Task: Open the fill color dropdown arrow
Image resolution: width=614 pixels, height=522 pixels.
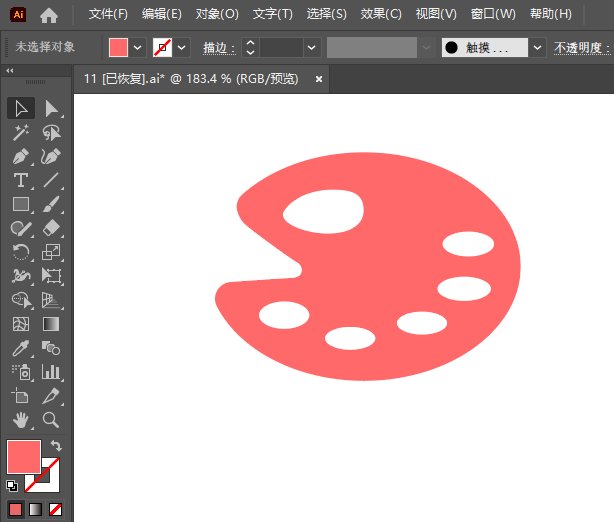Action: click(138, 47)
